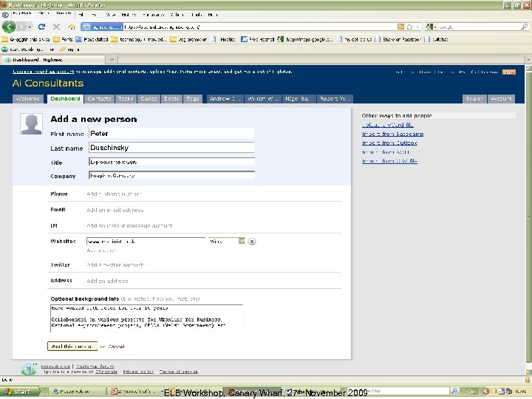Screen dimensions: 532x399
Task: Click Add an instant message account placeholder
Action: click(x=129, y=225)
